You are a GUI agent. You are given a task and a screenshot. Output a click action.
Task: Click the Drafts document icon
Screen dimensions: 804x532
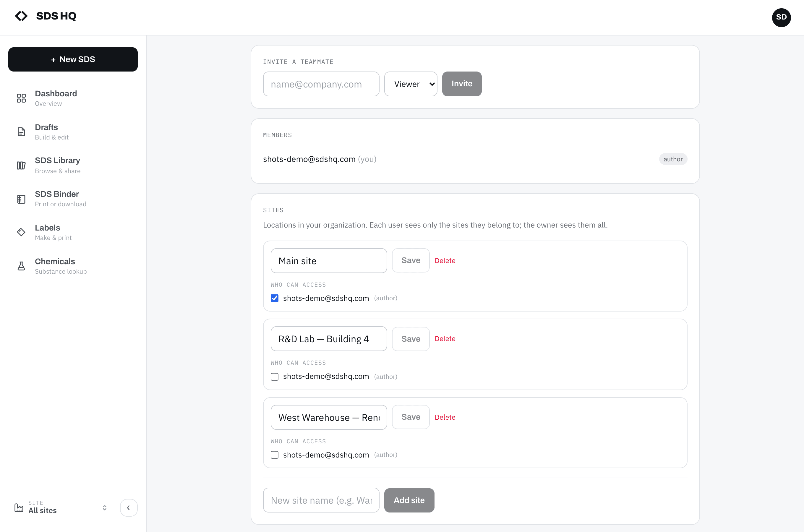point(21,132)
